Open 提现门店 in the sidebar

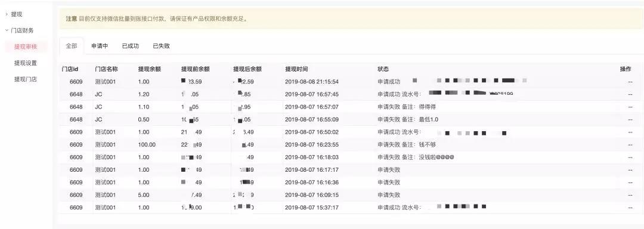point(26,79)
